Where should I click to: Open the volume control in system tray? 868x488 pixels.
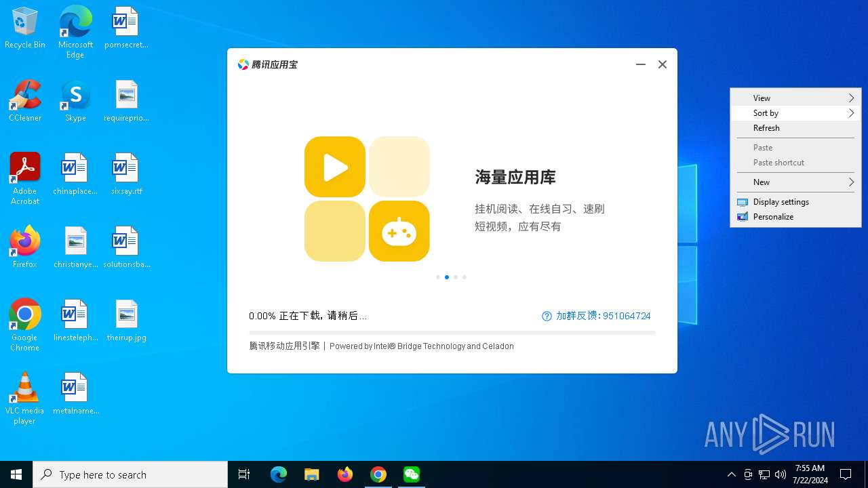[x=781, y=474]
